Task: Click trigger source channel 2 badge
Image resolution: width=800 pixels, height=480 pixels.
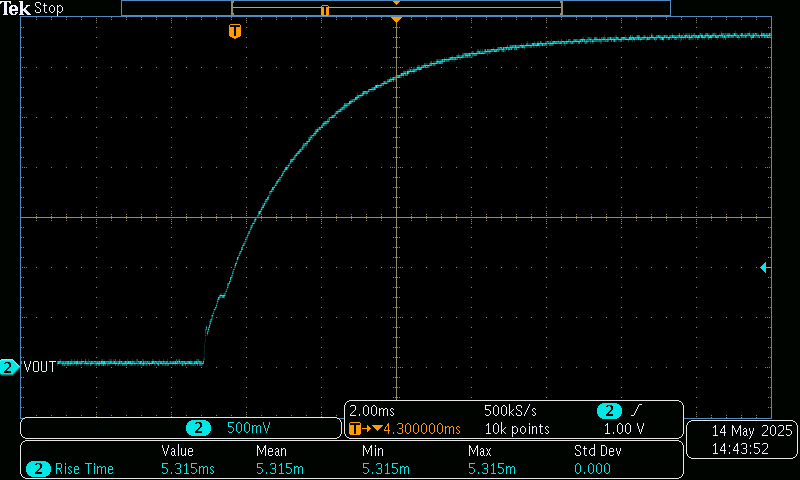Action: (609, 411)
